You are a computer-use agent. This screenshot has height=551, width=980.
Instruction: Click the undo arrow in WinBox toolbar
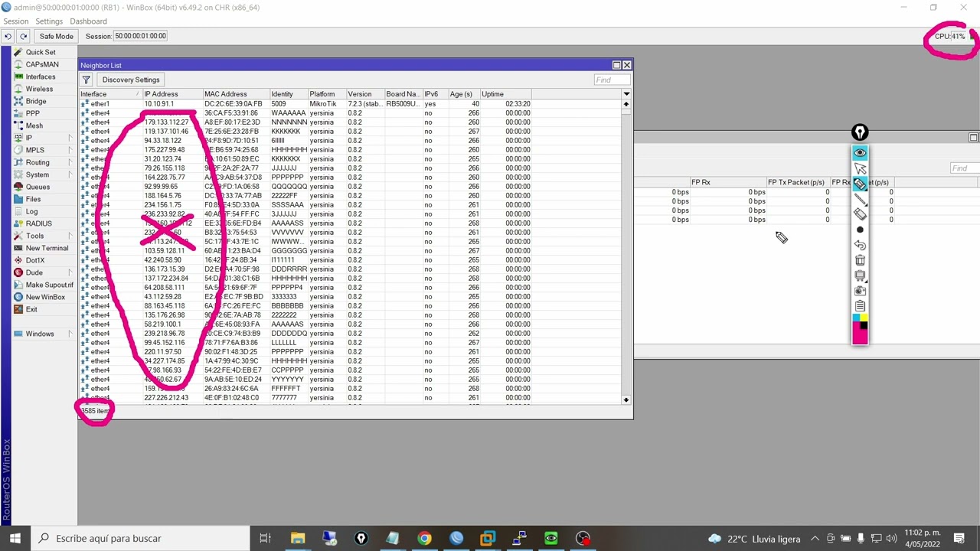click(8, 36)
